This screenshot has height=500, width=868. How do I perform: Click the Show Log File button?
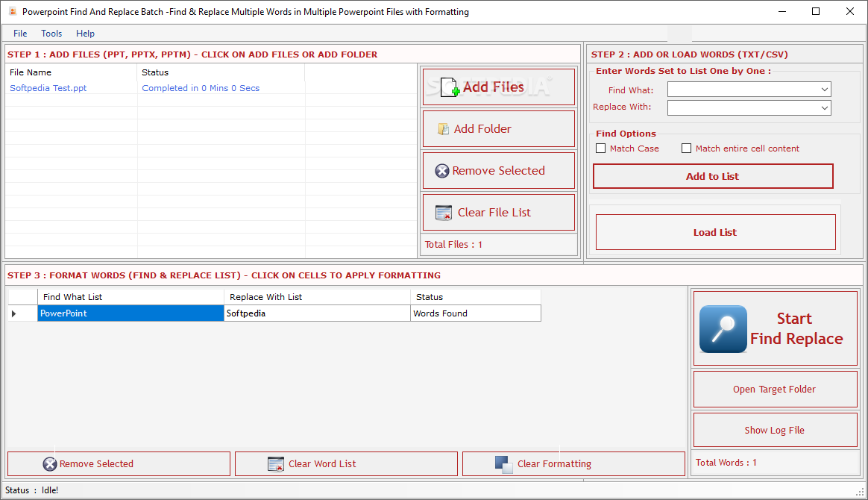click(x=775, y=431)
